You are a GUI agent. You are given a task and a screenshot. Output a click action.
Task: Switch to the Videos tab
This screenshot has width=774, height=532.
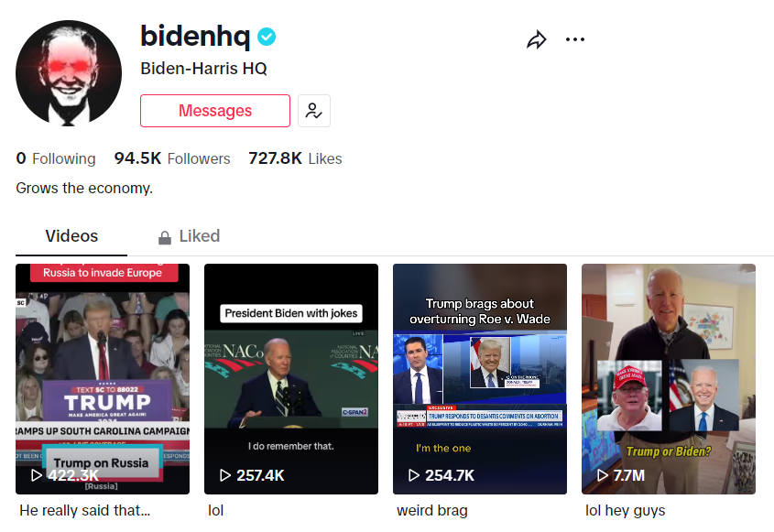coord(71,236)
